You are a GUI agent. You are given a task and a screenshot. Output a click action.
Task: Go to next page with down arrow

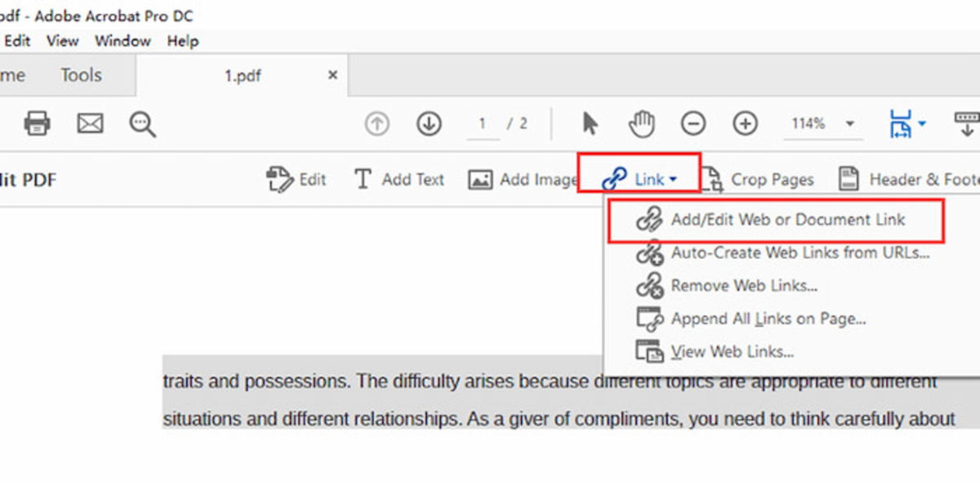click(x=428, y=123)
